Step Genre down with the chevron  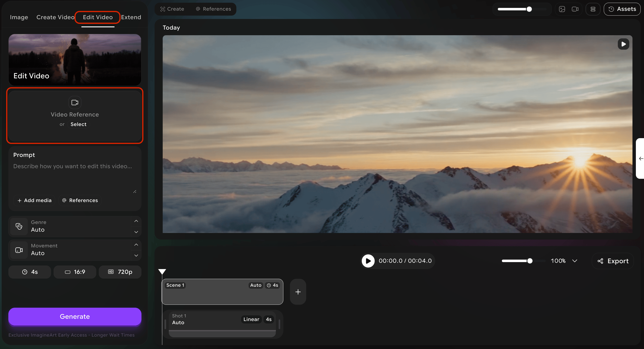click(136, 232)
